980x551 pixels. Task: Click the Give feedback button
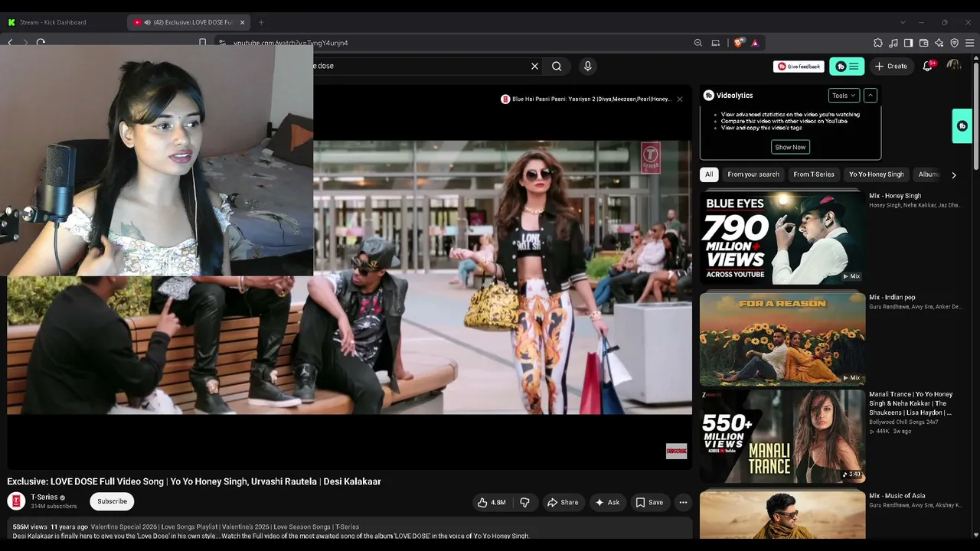799,67
